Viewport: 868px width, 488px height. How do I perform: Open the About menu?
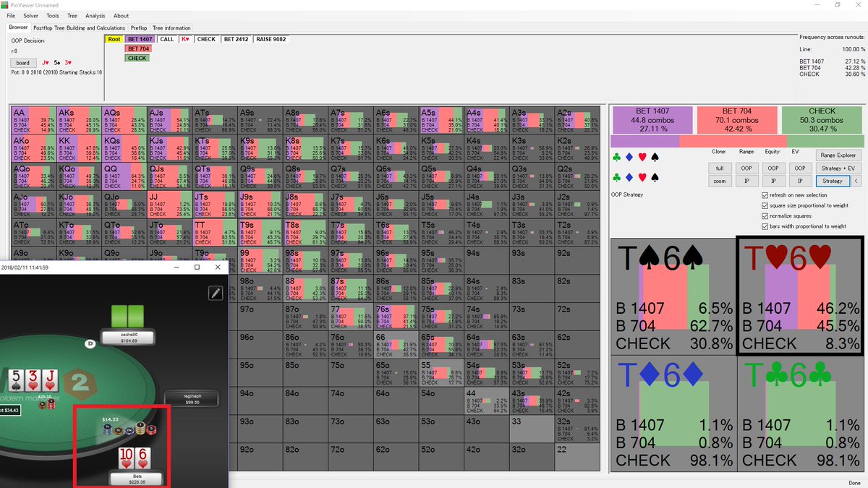pyautogui.click(x=122, y=15)
